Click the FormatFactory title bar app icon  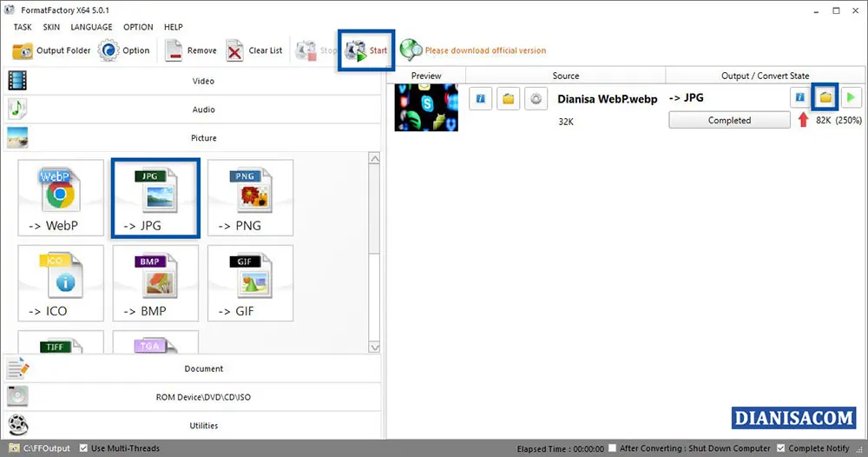(10, 10)
